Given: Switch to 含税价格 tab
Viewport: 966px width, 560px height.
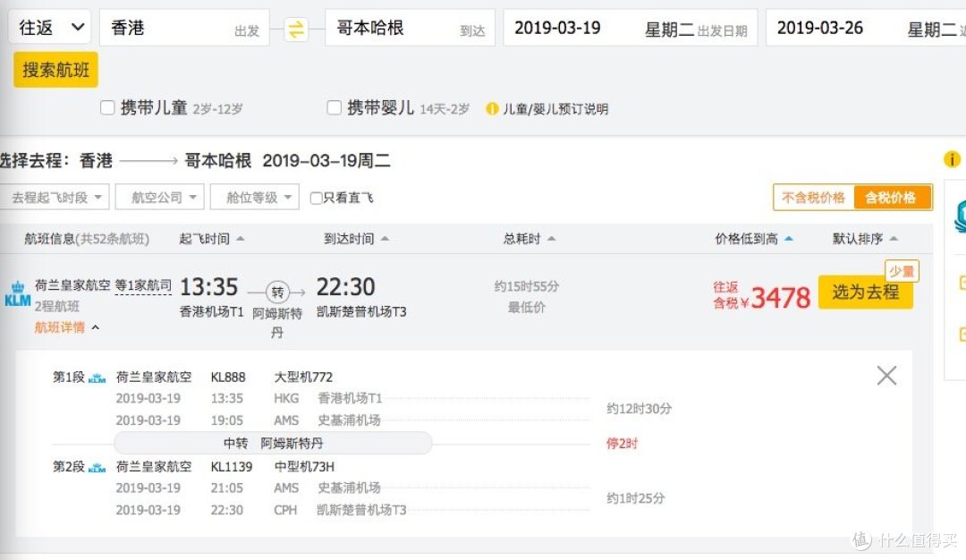Looking at the screenshot, I should (892, 198).
